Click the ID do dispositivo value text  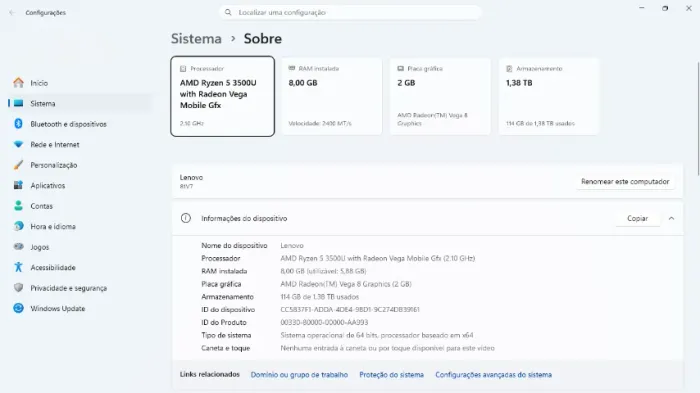click(x=350, y=309)
